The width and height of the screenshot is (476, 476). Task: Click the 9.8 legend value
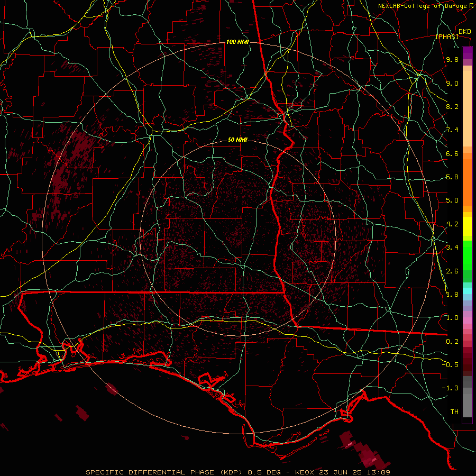[452, 59]
